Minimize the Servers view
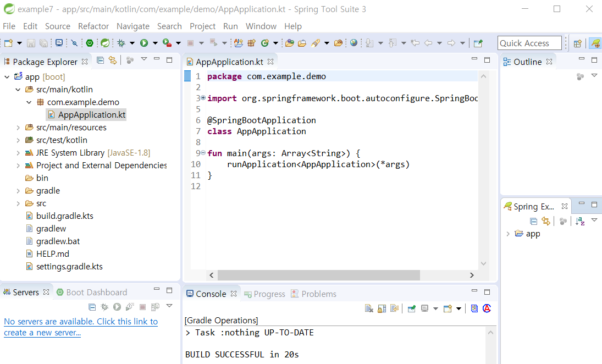The width and height of the screenshot is (602, 364). coord(156,289)
